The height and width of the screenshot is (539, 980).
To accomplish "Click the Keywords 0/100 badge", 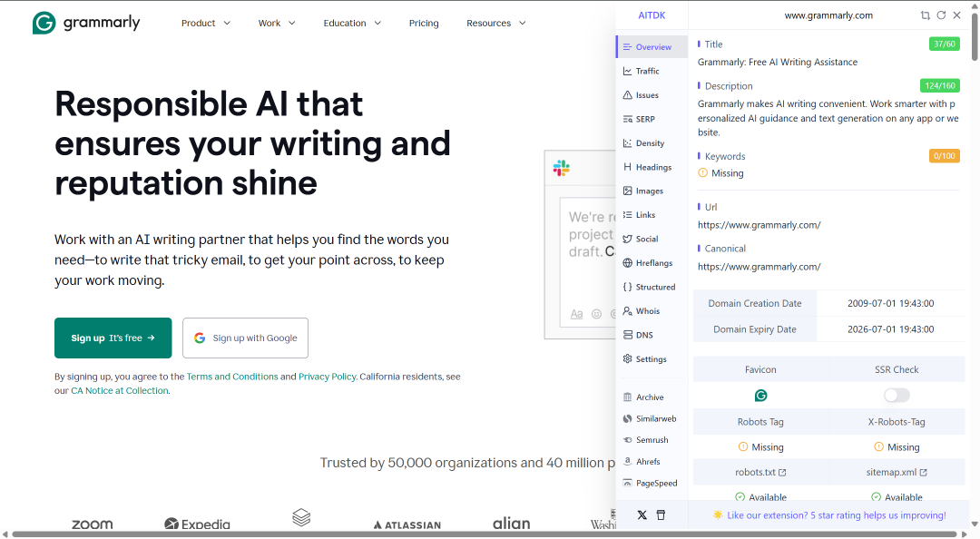I will click(945, 156).
